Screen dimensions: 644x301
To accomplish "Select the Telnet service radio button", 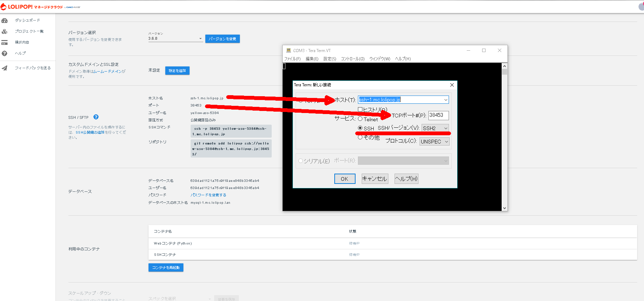I will click(360, 119).
